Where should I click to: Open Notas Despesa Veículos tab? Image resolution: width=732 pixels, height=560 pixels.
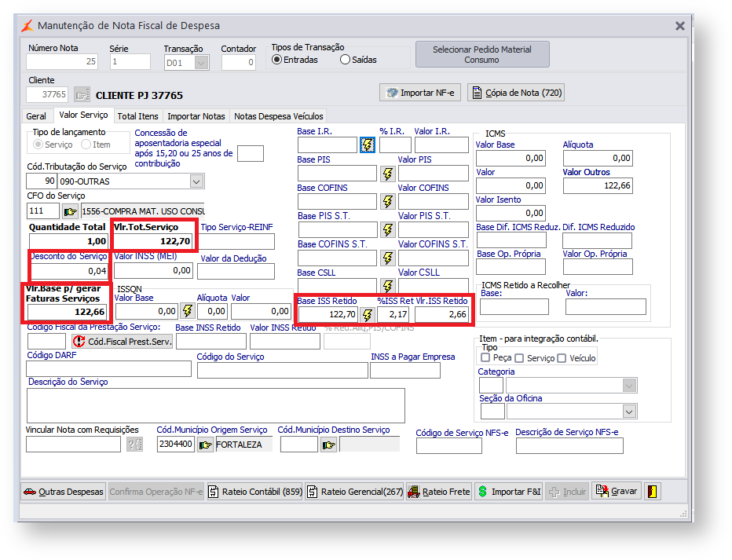(279, 116)
